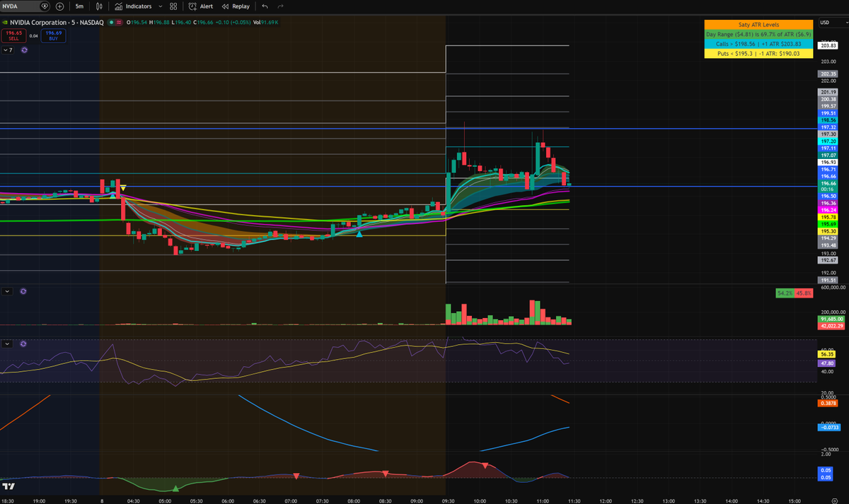This screenshot has height=504, width=849.
Task: Open the Indicators dialog
Action: [x=133, y=6]
